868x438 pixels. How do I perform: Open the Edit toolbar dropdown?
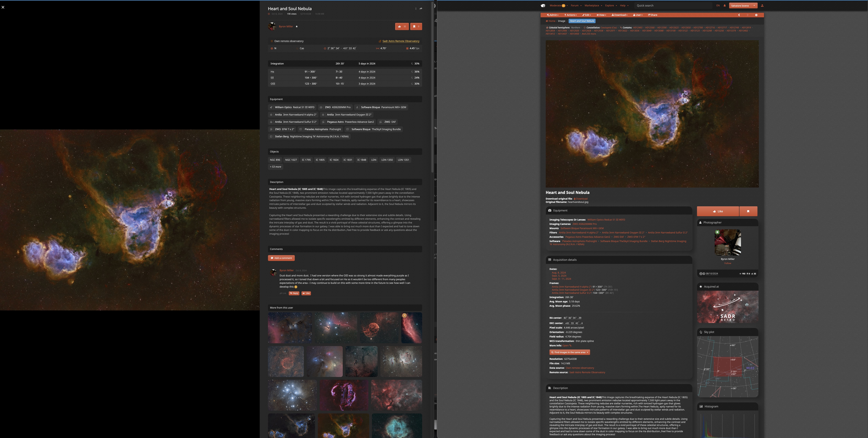click(x=587, y=15)
